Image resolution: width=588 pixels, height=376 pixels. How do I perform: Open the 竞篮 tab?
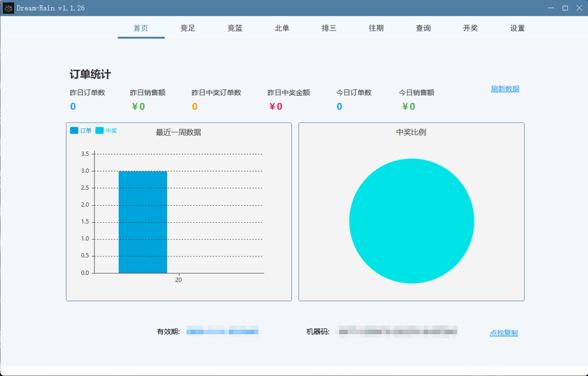(x=235, y=28)
